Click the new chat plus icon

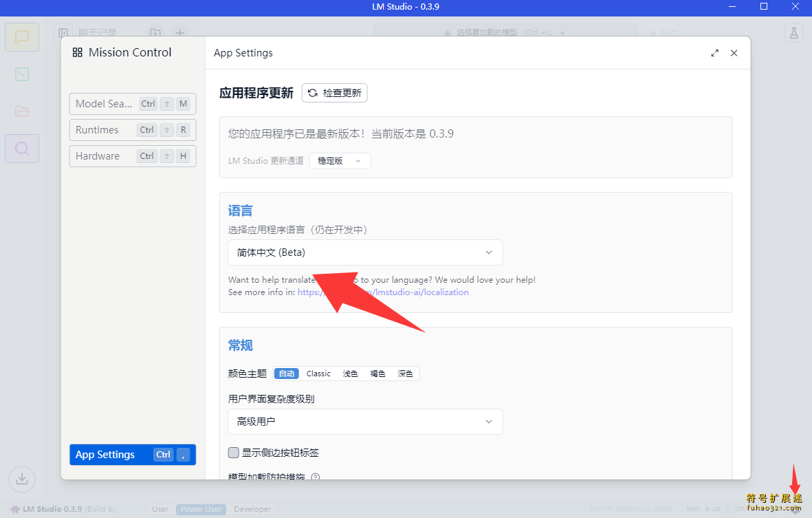point(179,32)
